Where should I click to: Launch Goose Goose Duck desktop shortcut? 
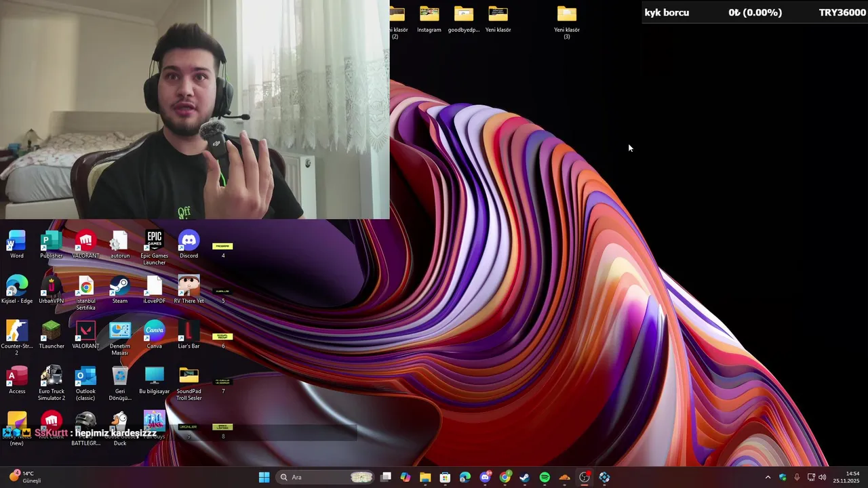[120, 428]
